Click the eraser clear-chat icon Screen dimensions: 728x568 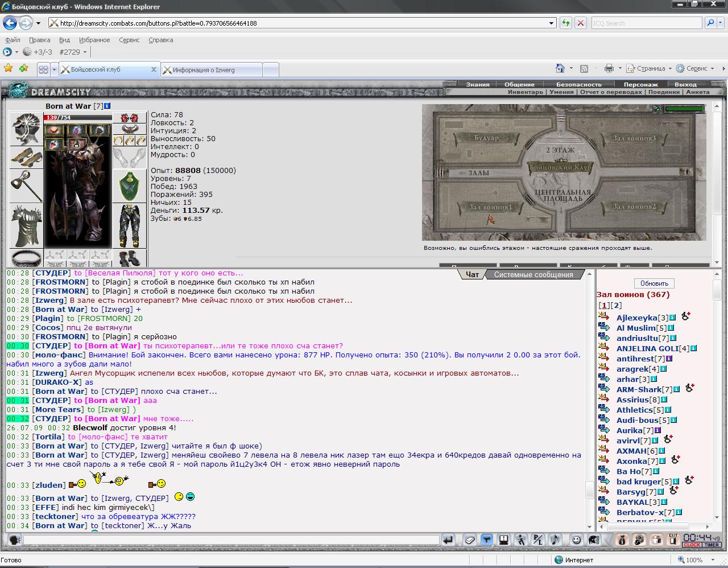click(470, 540)
